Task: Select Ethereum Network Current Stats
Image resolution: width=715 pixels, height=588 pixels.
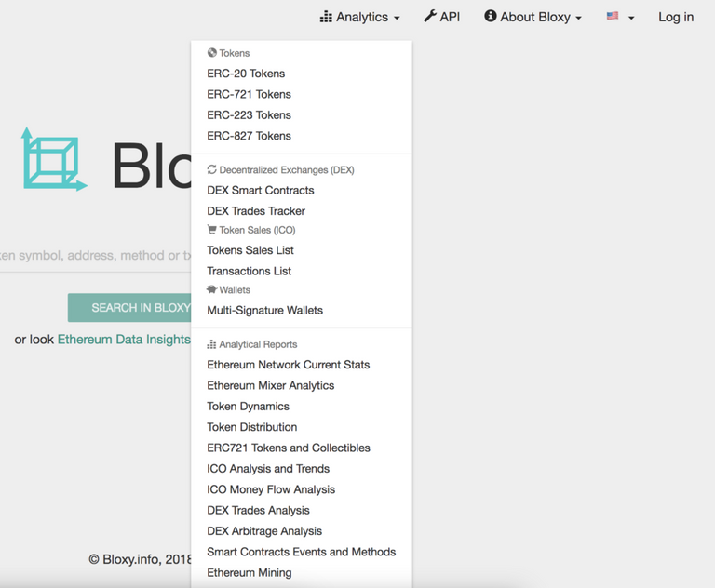Action: [x=288, y=365]
